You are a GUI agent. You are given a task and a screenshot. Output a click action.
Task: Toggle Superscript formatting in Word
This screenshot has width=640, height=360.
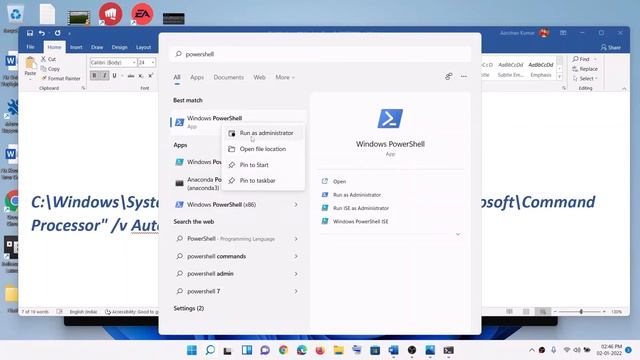151,76
